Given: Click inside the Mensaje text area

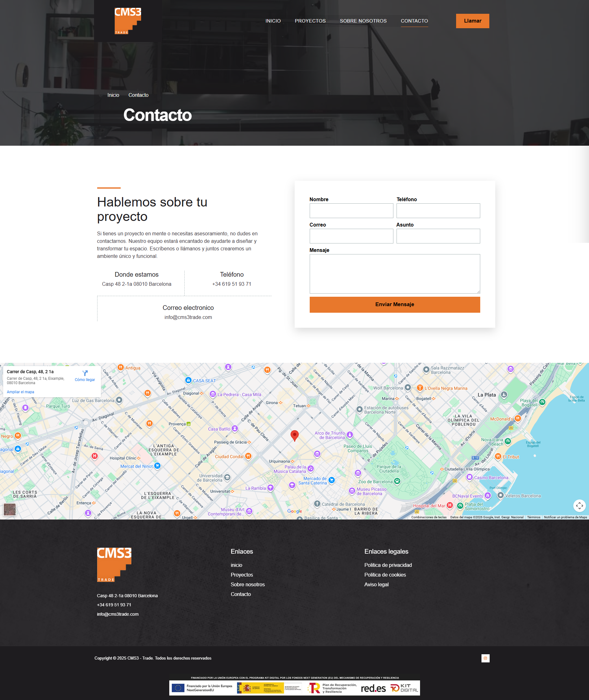Looking at the screenshot, I should coord(395,274).
